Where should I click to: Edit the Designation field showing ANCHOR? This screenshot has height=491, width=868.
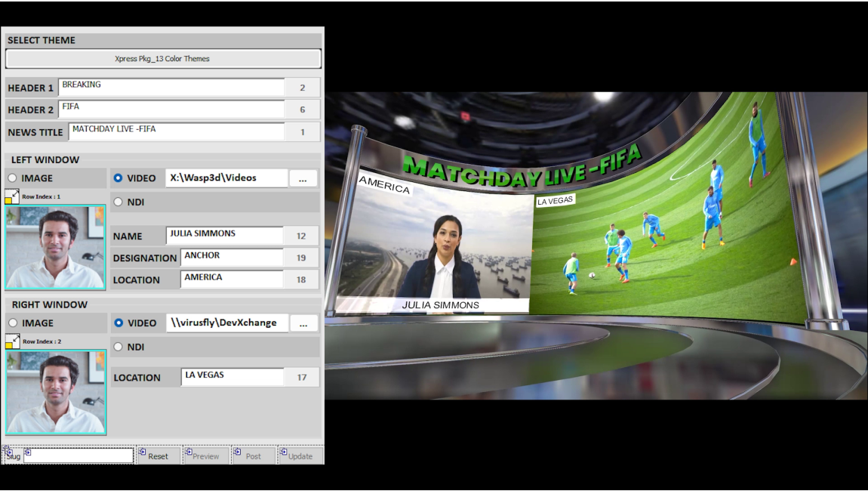232,258
